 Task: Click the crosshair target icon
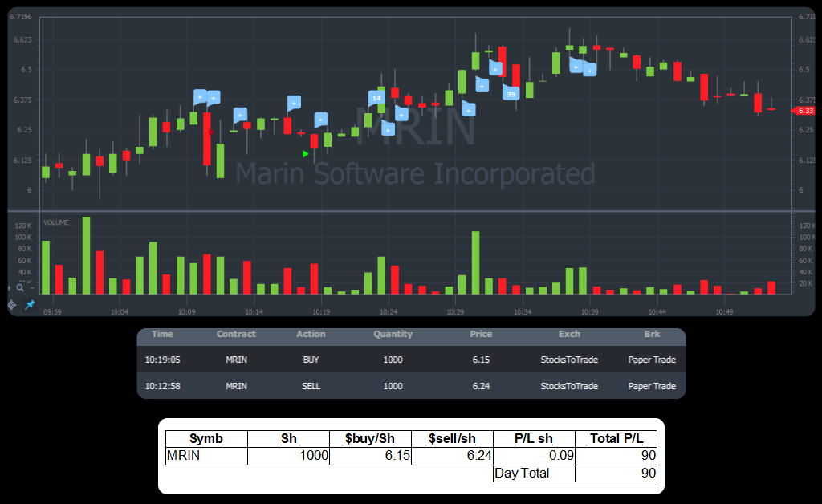pyautogui.click(x=12, y=305)
